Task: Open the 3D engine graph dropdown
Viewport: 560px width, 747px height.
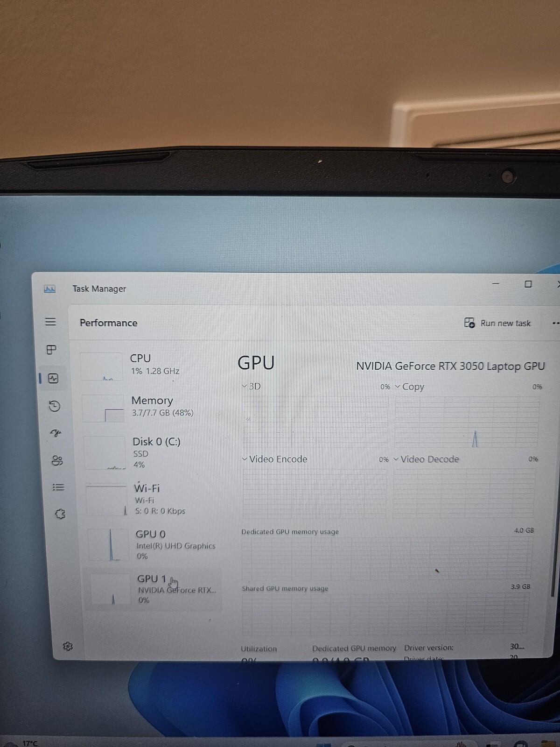Action: pyautogui.click(x=252, y=386)
